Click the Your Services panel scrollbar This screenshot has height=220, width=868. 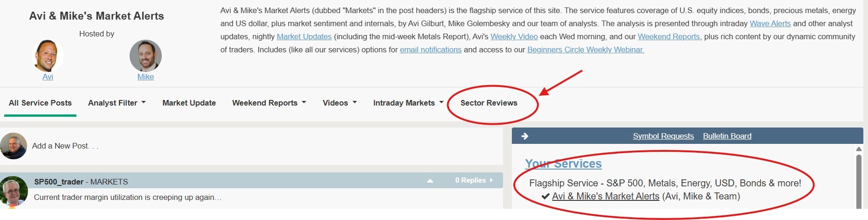pyautogui.click(x=859, y=177)
